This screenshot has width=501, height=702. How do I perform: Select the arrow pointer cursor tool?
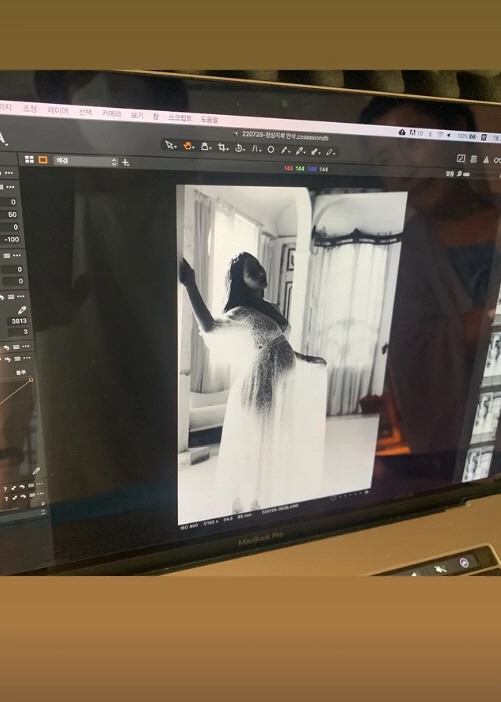[170, 145]
